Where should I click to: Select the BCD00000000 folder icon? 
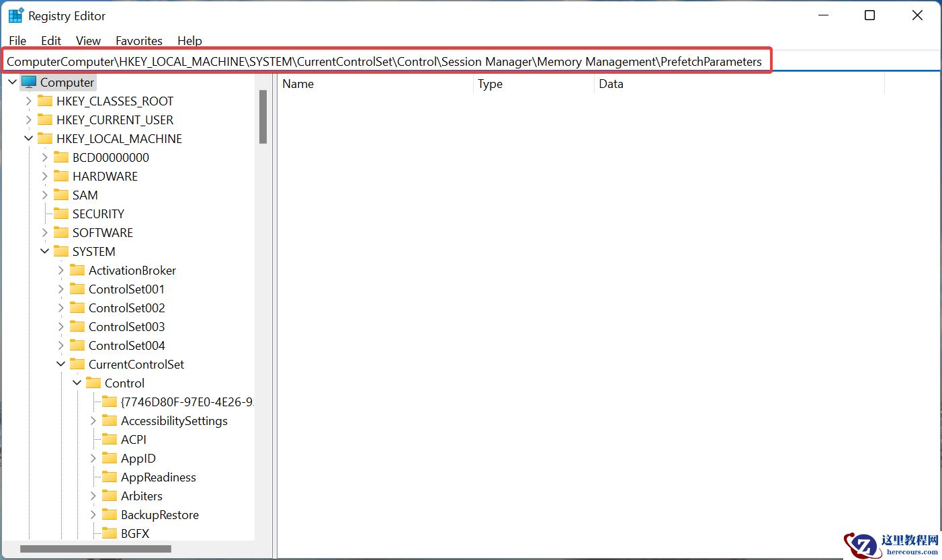click(x=61, y=157)
